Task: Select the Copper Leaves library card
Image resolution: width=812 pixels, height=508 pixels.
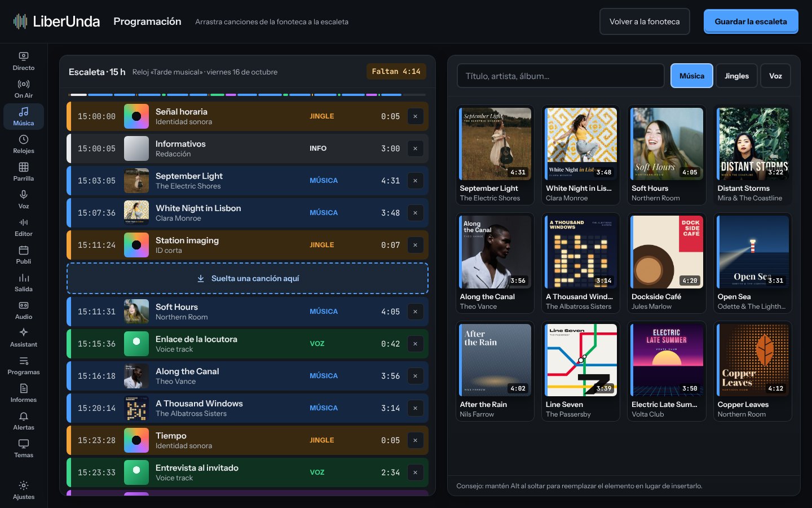Action: tap(753, 371)
